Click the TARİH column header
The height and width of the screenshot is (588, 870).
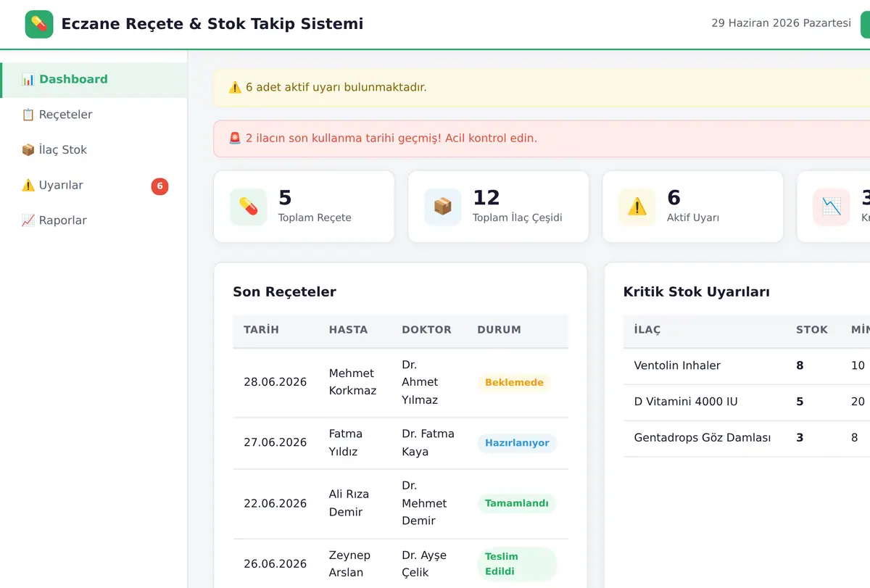click(261, 330)
